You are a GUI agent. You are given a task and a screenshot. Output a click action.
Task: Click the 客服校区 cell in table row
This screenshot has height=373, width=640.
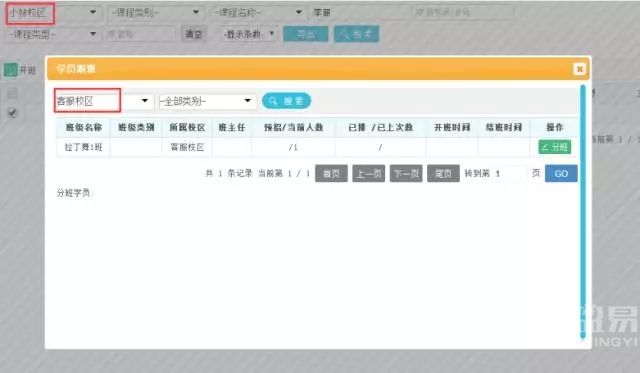click(x=187, y=147)
